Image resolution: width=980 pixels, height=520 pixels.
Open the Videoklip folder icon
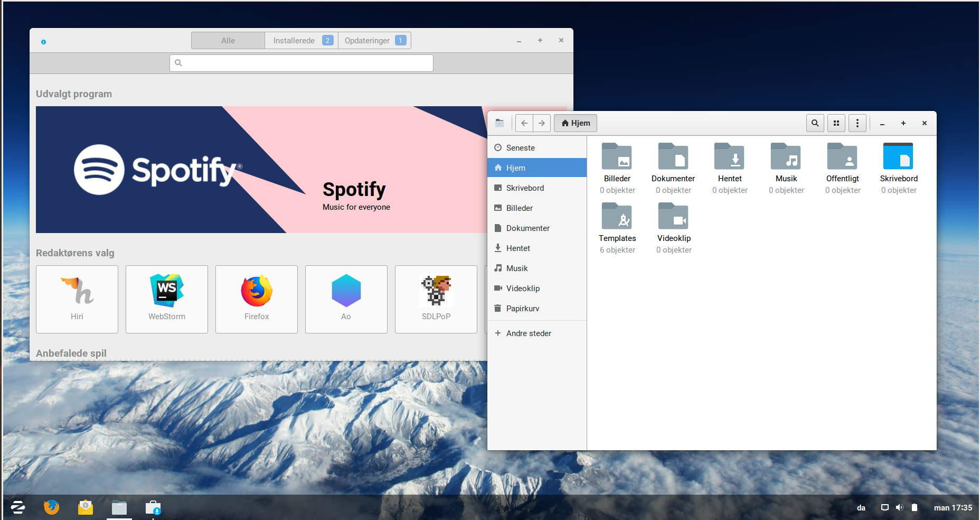[x=673, y=216]
